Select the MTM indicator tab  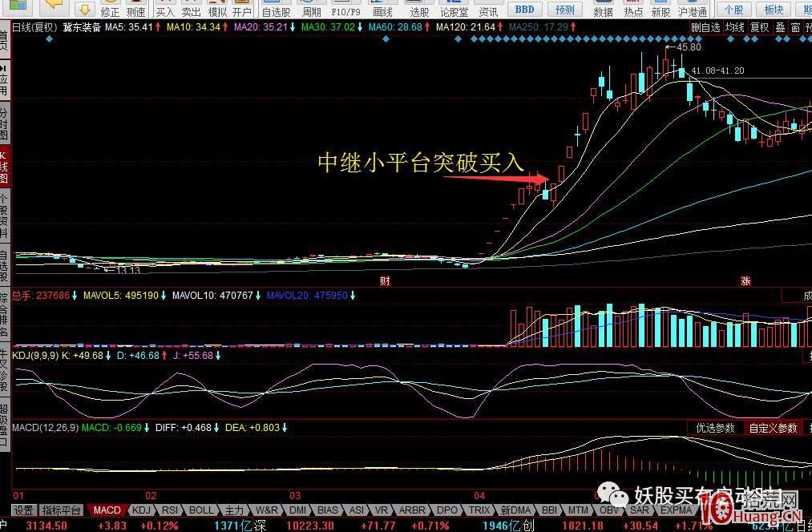click(x=578, y=510)
